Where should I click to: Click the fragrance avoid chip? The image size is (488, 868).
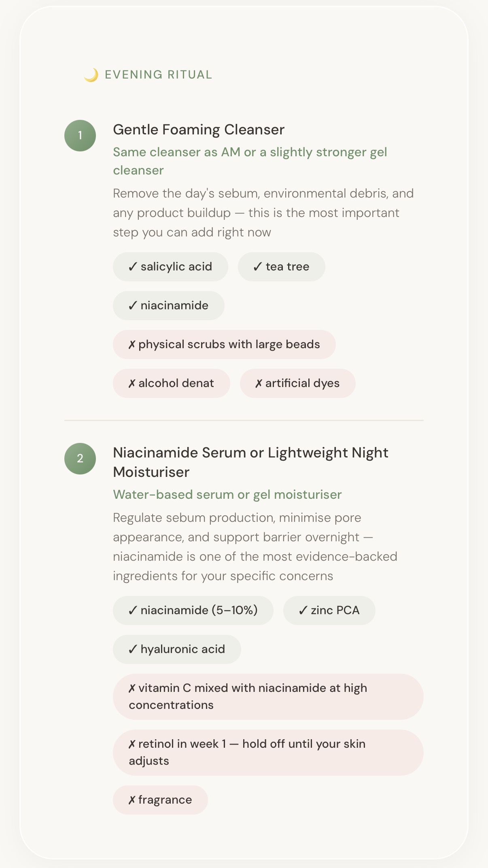160,800
